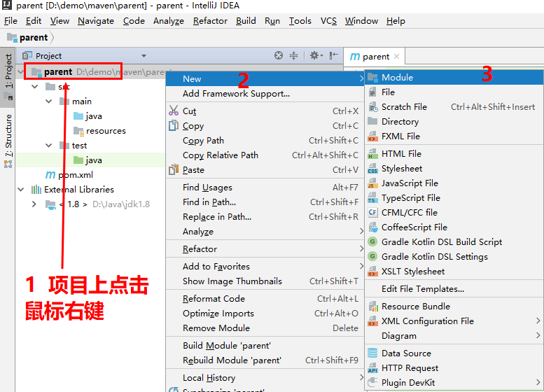This screenshot has width=544, height=392.
Task: Choose Show Image Thumbnails
Action: point(265,281)
